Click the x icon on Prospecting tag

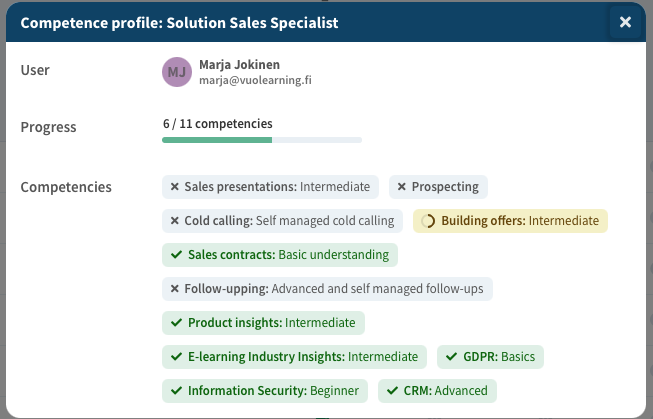pos(402,187)
